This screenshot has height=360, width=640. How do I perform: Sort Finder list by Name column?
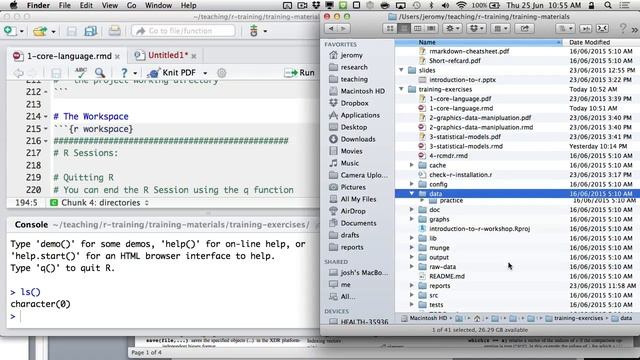pos(478,42)
